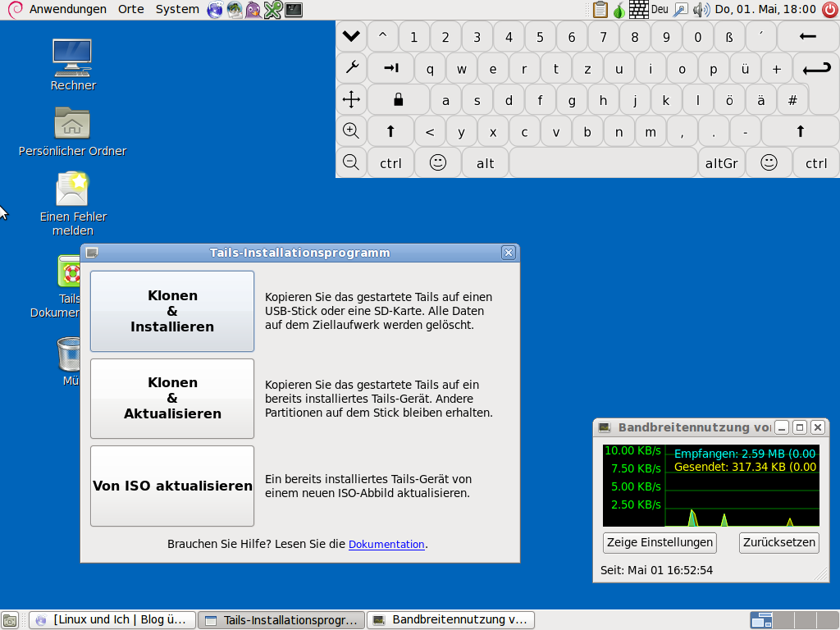
Task: Click the zoom-in magnifier on the keyboard
Action: click(x=351, y=130)
